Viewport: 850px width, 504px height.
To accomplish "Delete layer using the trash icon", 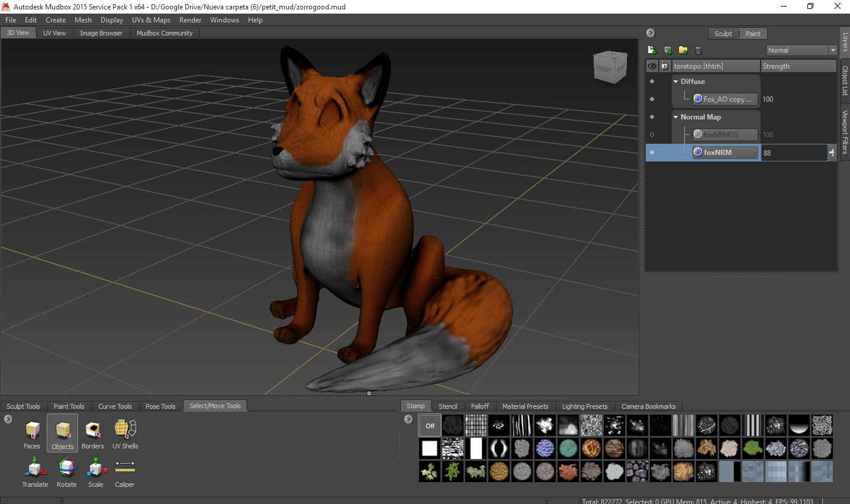I will tap(698, 50).
